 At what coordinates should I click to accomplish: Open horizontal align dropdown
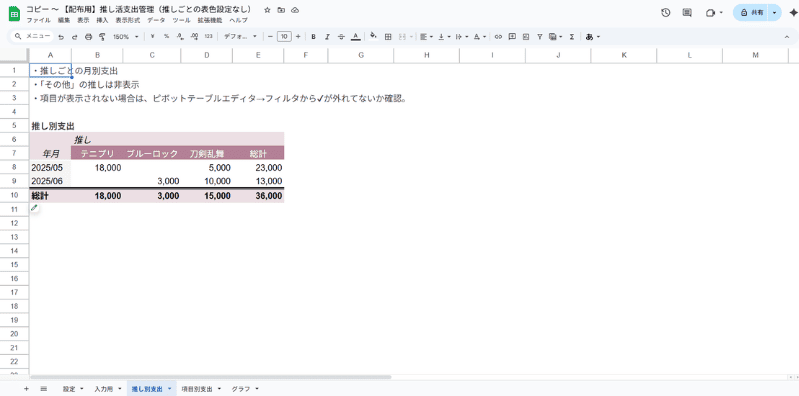pos(425,37)
